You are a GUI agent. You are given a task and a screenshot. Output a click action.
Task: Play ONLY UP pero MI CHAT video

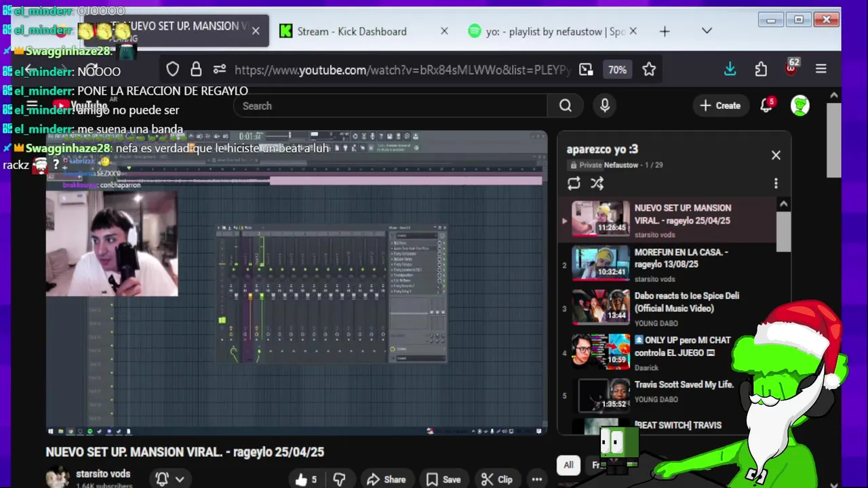667,352
